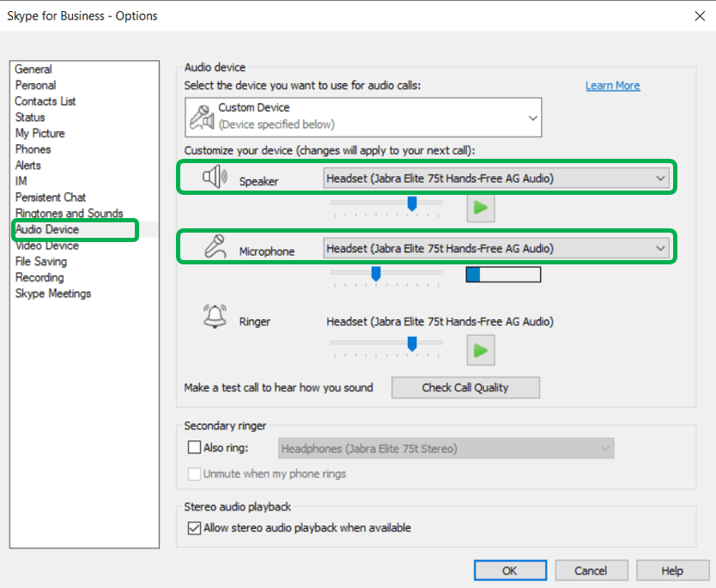
Task: Open the Learn More link
Action: (612, 86)
